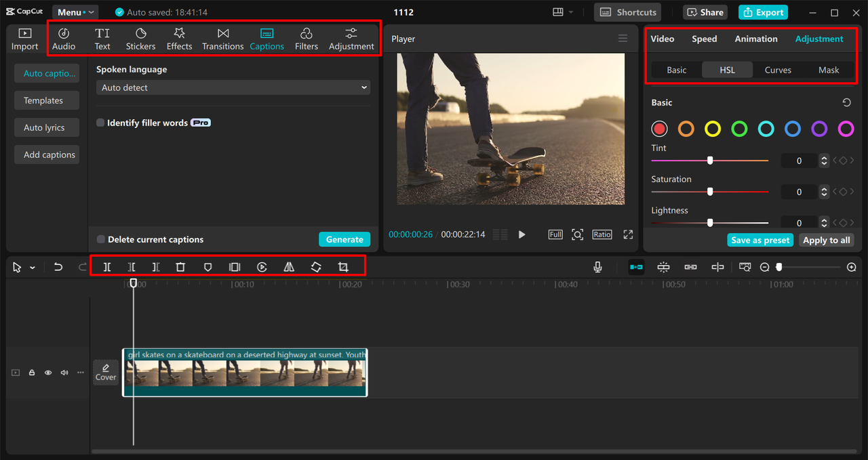The height and width of the screenshot is (460, 868).
Task: Reset the Basic HSL settings
Action: coord(846,103)
